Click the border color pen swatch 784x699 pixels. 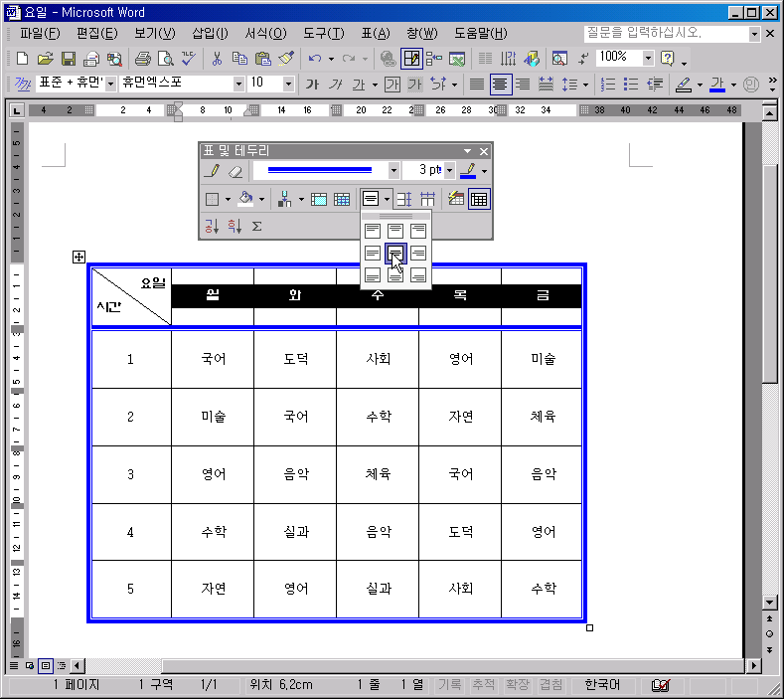(x=468, y=171)
